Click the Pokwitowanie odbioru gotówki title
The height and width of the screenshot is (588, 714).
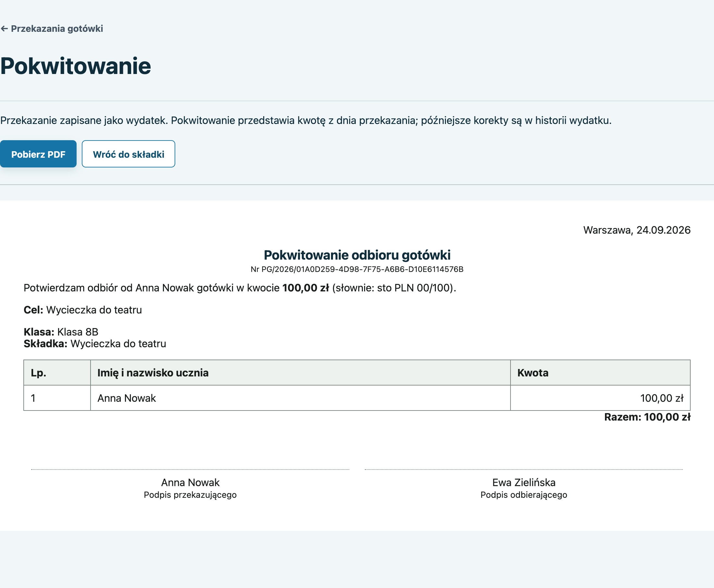(x=357, y=255)
